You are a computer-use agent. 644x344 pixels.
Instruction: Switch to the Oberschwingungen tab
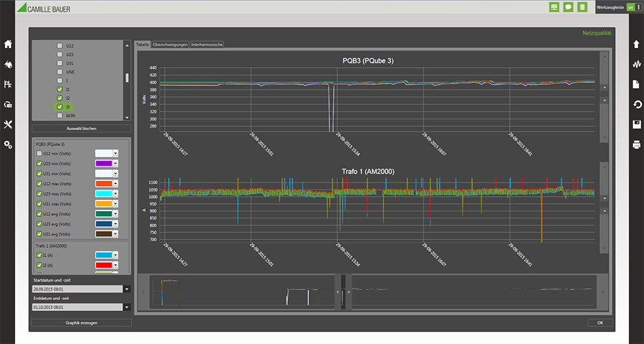coord(170,44)
